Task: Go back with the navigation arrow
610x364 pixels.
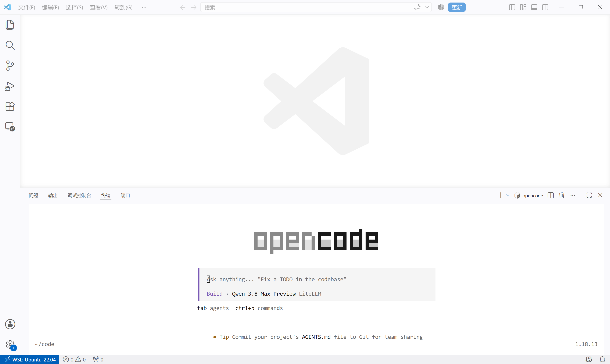Action: (182, 7)
